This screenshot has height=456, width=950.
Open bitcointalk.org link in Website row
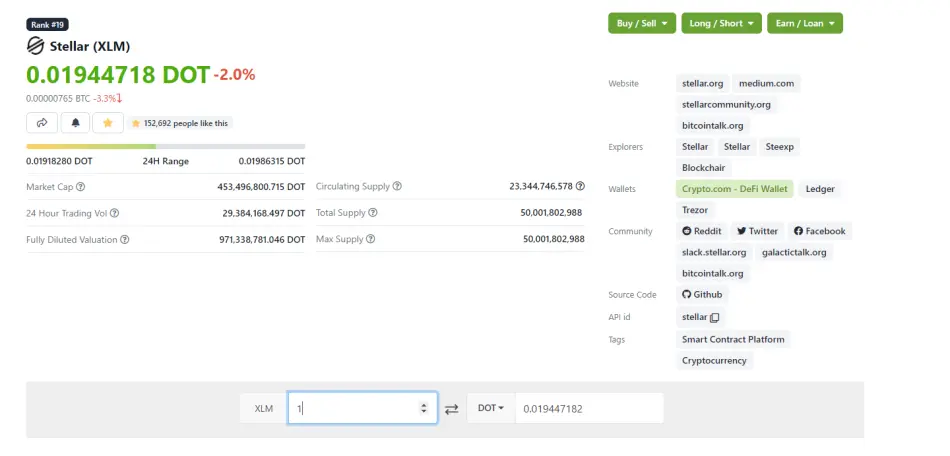712,125
